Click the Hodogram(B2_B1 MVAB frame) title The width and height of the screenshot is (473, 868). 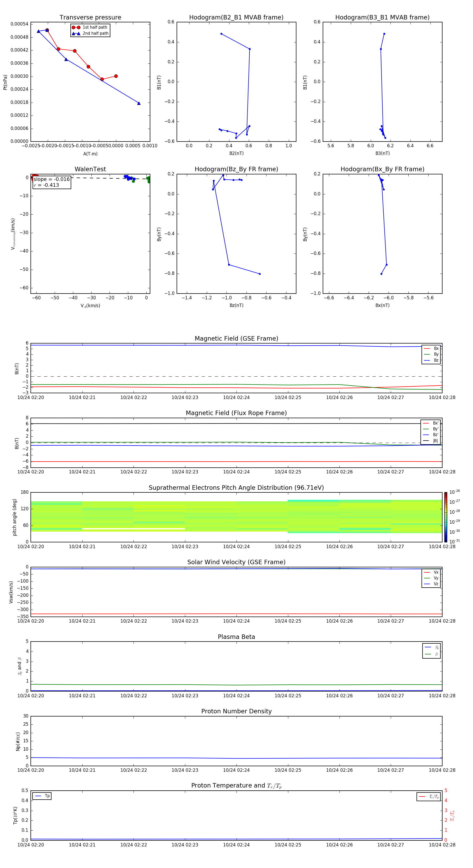[x=236, y=17]
